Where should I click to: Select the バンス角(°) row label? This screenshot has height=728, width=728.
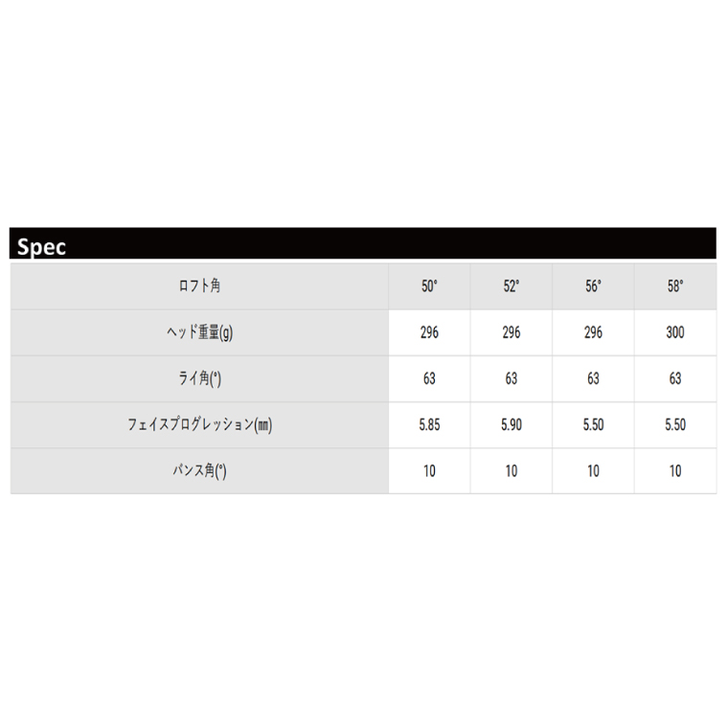(x=200, y=471)
